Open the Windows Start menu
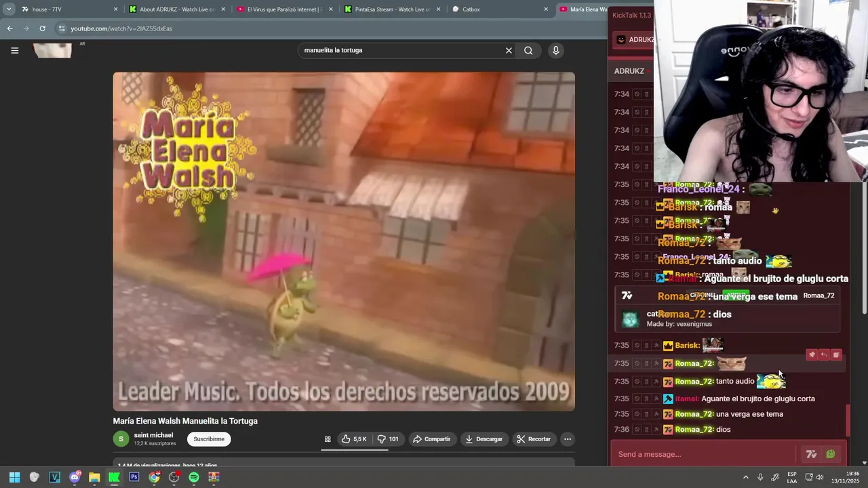The image size is (868, 488). (14, 477)
